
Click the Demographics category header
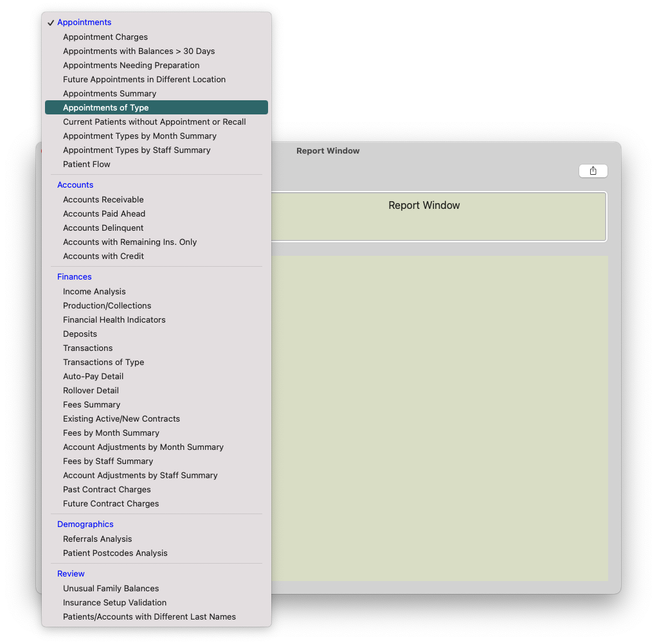(x=85, y=524)
